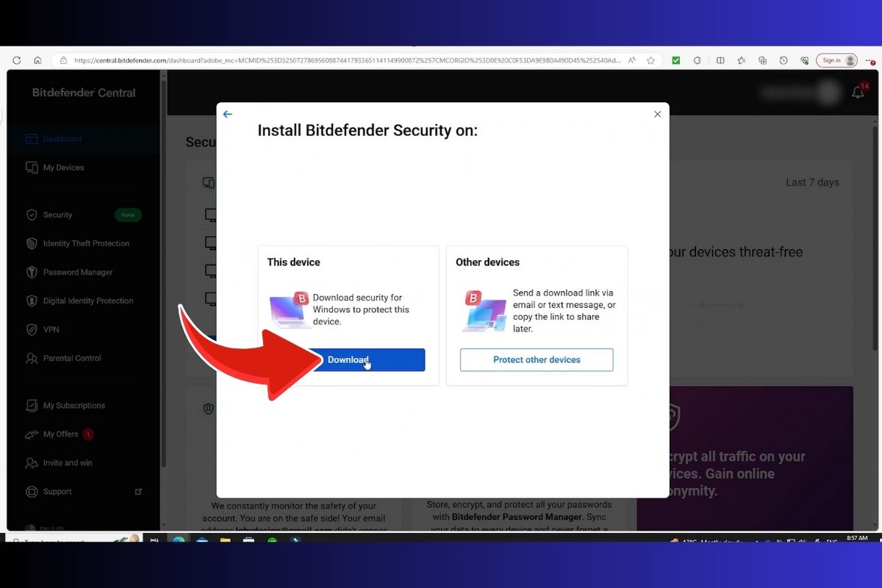This screenshot has width=882, height=588.
Task: Click the Invite and win icon
Action: (x=32, y=462)
